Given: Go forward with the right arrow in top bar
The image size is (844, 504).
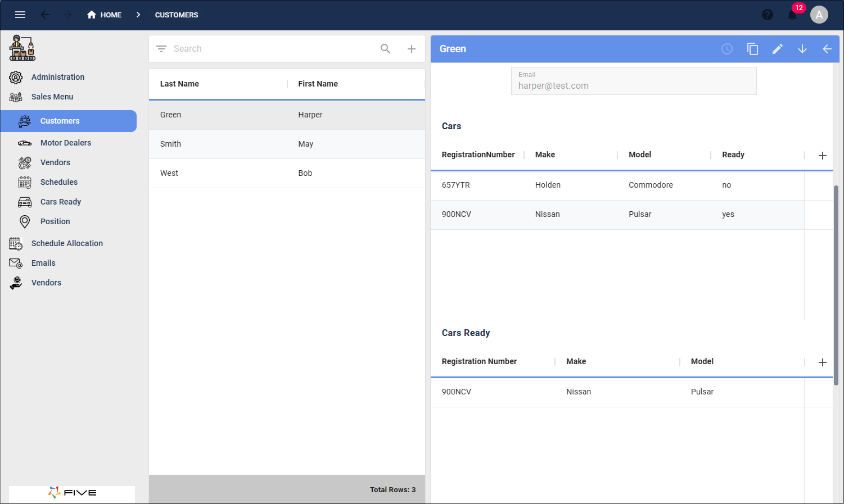Looking at the screenshot, I should [x=67, y=15].
